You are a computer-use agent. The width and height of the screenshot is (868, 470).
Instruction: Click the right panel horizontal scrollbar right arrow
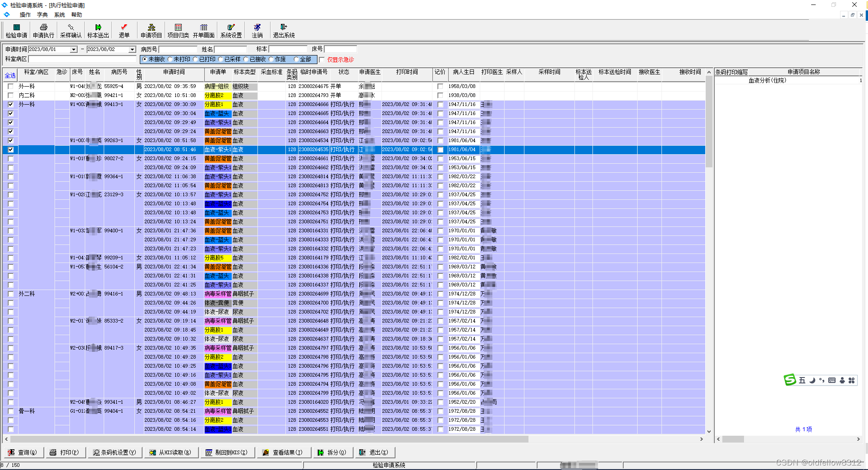pos(859,439)
